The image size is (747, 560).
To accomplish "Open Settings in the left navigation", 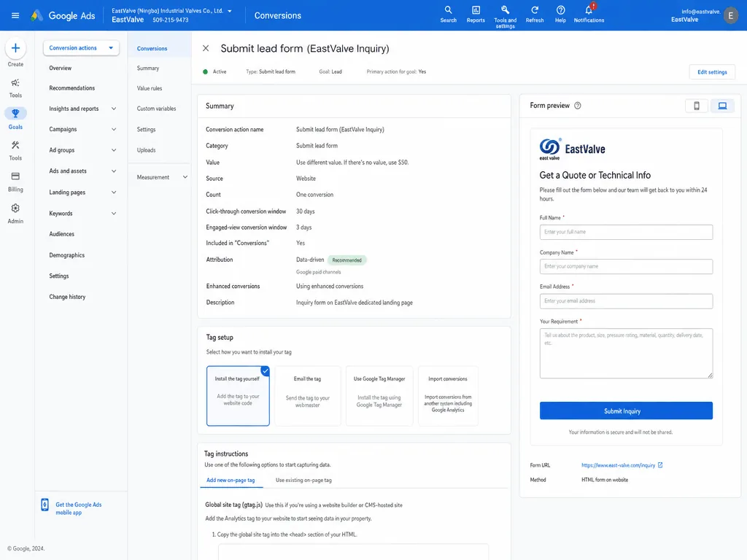I will click(x=59, y=276).
